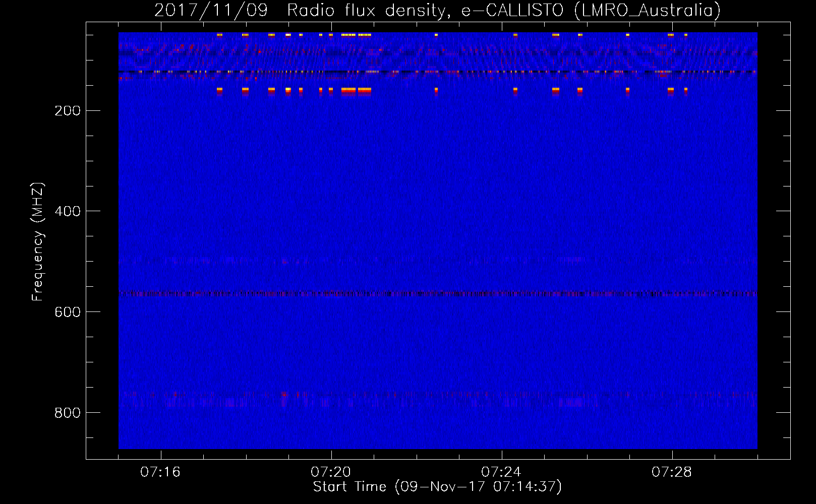Click the 800 frequency tick label
The width and height of the screenshot is (816, 504).
[68, 413]
